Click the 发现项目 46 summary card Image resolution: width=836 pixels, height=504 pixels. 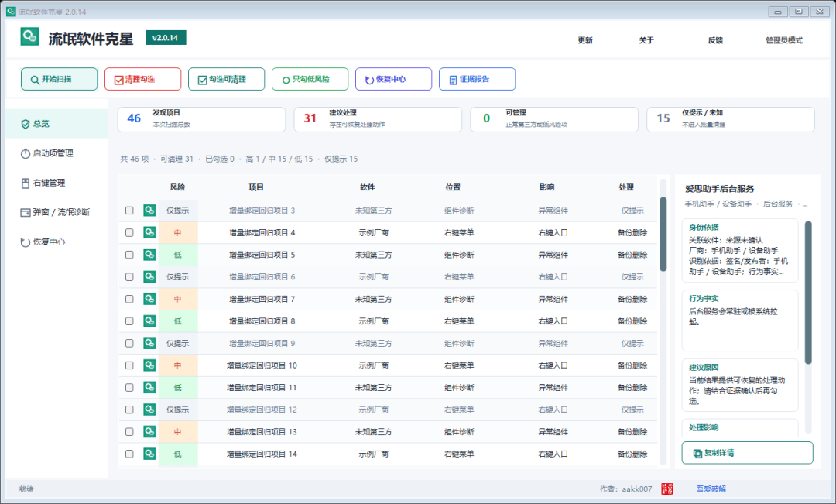201,119
